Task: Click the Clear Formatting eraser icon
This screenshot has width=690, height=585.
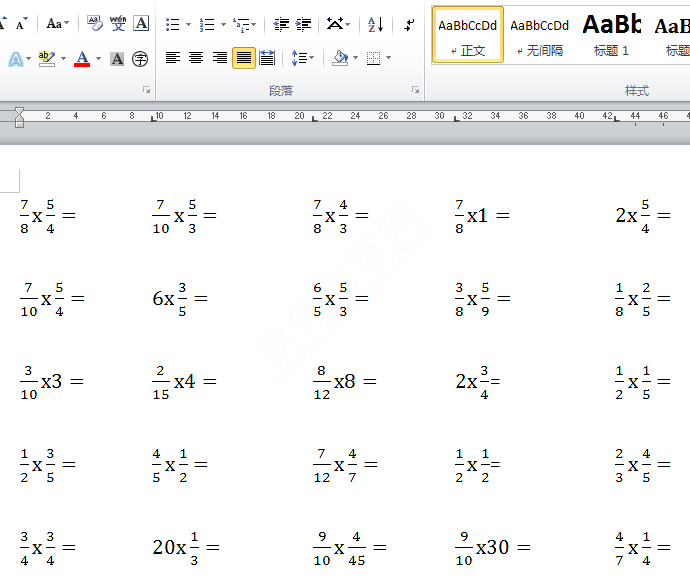Action: coord(95,23)
